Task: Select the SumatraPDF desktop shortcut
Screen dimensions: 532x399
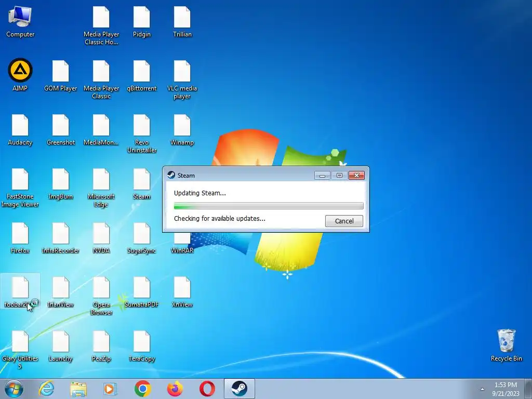Action: click(141, 292)
